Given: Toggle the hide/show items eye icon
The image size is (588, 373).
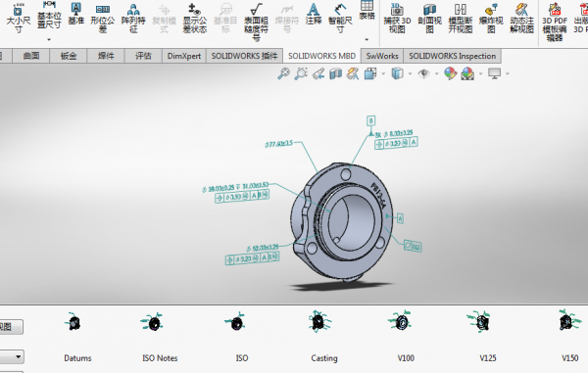Looking at the screenshot, I should click(423, 73).
